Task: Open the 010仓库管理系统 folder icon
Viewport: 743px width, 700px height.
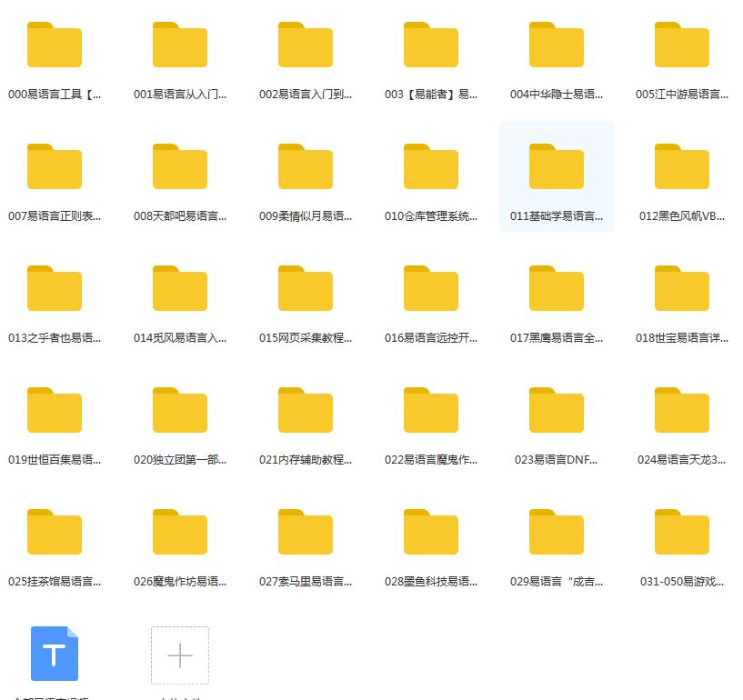Action: (x=431, y=166)
